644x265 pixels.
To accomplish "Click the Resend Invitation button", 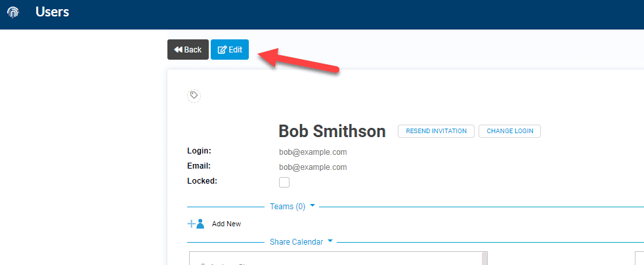I will pyautogui.click(x=436, y=131).
